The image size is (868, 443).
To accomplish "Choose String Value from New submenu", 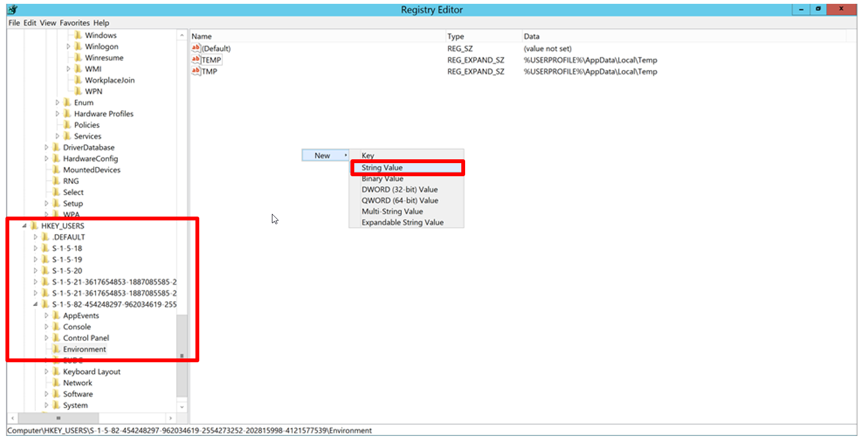I will 407,167.
